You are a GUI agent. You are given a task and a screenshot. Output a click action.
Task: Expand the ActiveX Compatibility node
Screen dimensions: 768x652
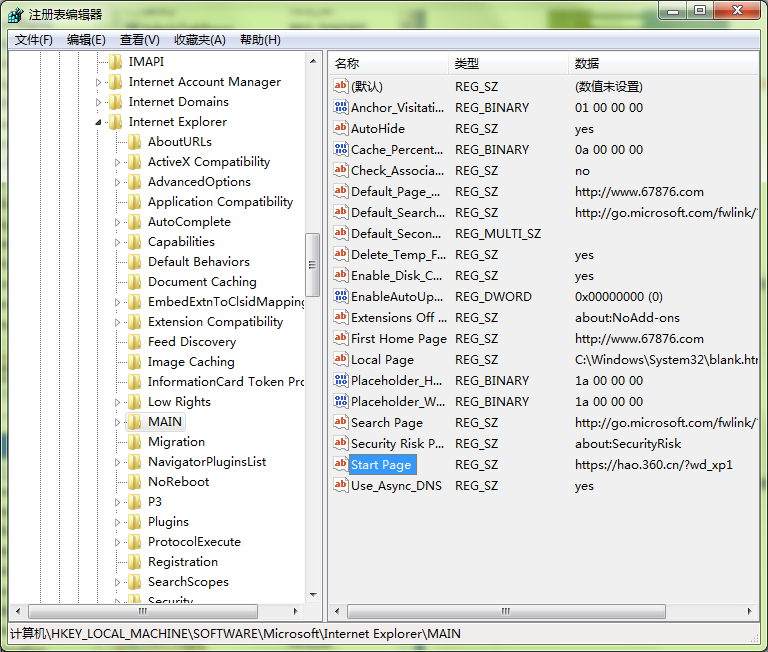[117, 162]
